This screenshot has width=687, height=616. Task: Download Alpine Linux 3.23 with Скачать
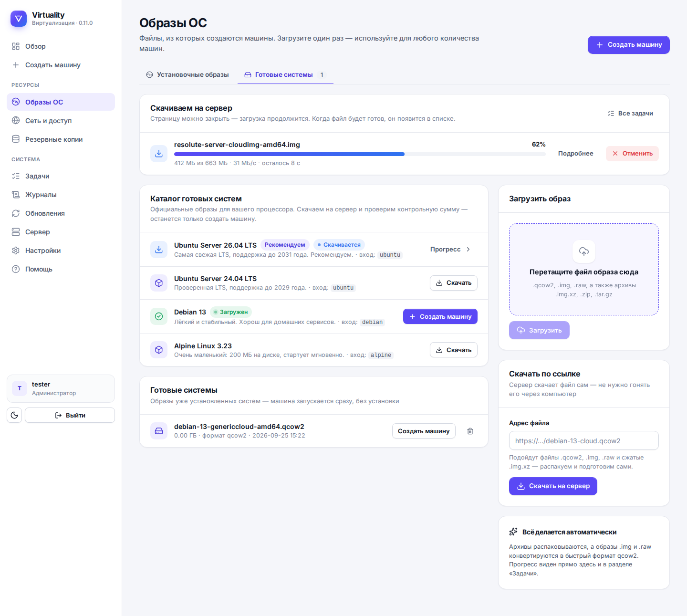click(x=454, y=350)
